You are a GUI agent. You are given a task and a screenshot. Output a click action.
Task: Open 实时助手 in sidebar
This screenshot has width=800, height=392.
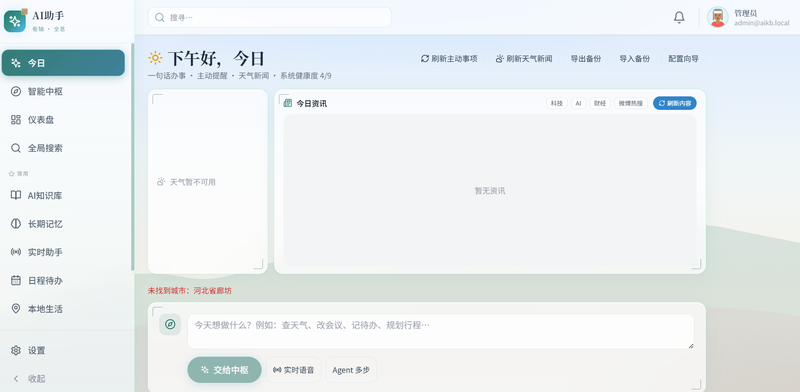tap(63, 252)
